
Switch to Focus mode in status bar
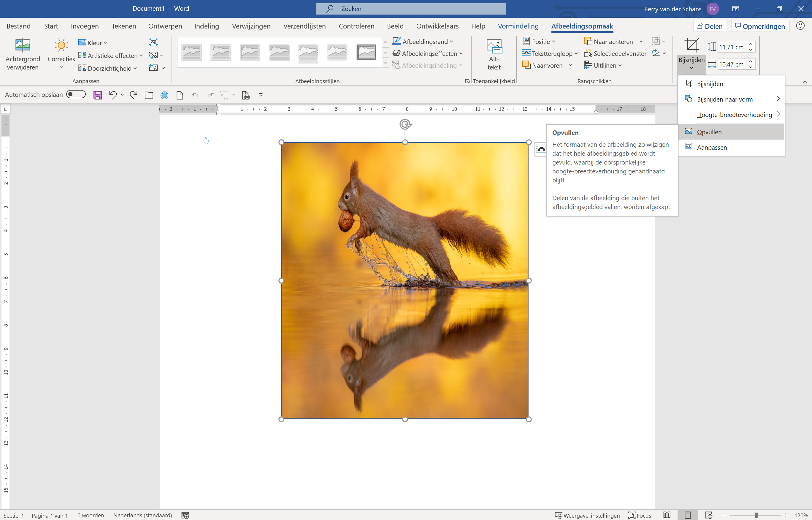640,515
